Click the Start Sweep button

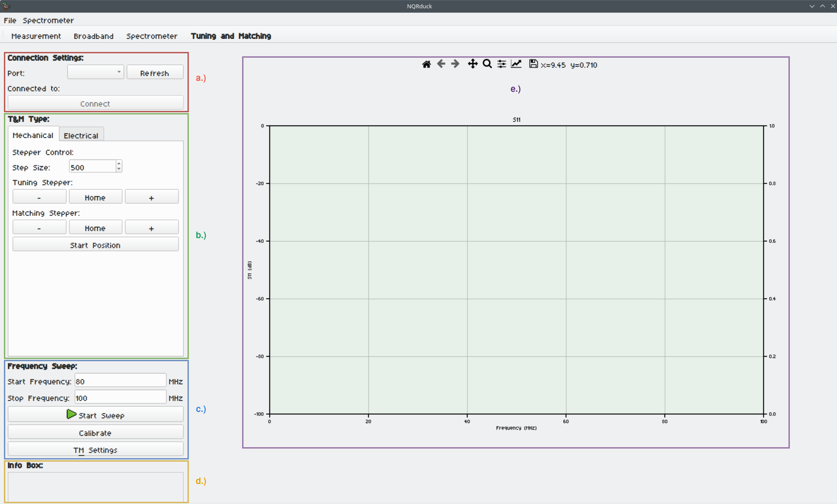(96, 415)
